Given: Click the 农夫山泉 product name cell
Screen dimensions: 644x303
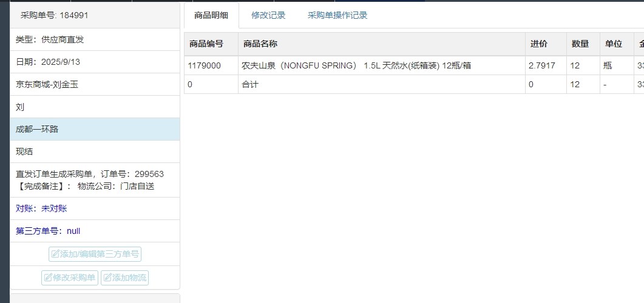Looking at the screenshot, I should [x=356, y=65].
